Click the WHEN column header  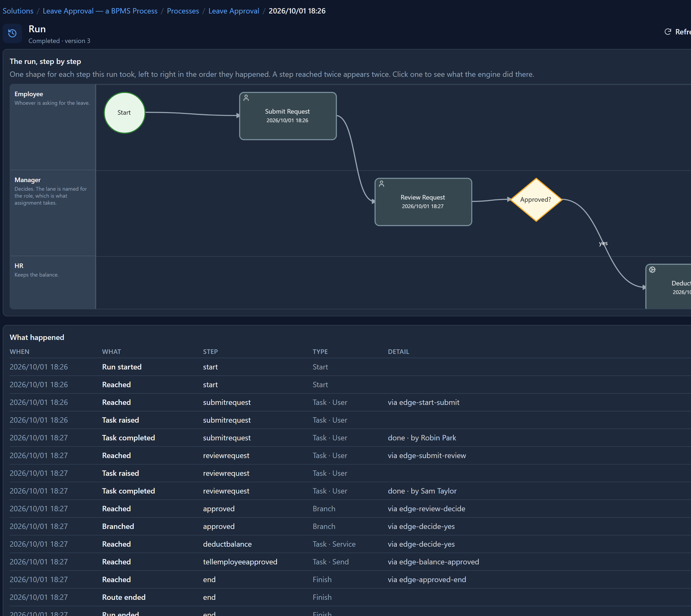pos(20,352)
